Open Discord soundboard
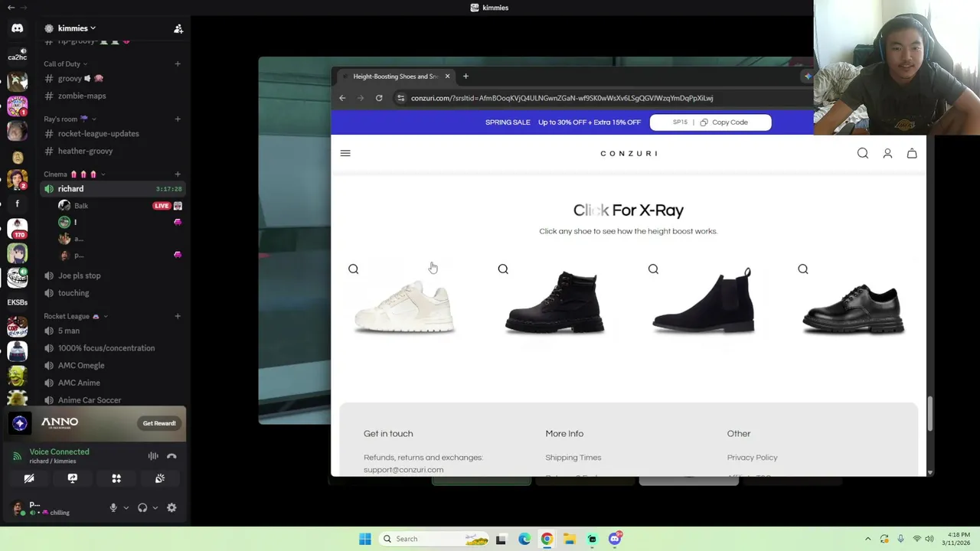This screenshot has height=551, width=980. pyautogui.click(x=160, y=478)
